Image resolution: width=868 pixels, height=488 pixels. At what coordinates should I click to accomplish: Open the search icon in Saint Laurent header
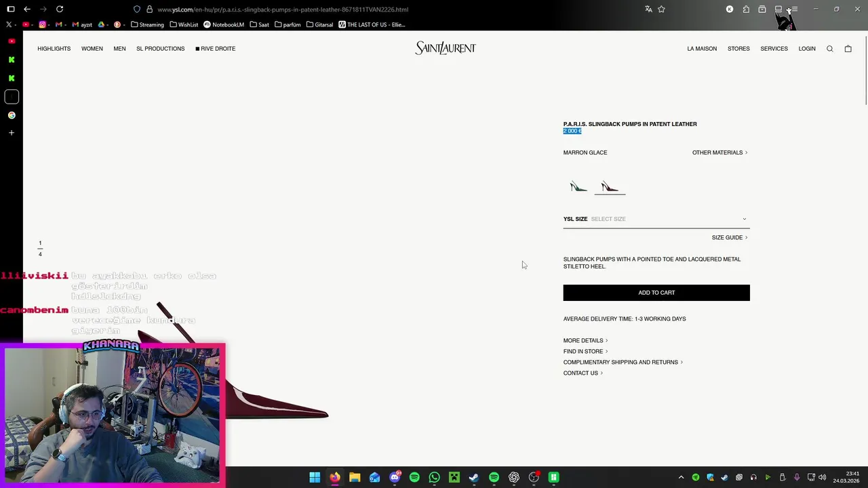click(x=829, y=49)
